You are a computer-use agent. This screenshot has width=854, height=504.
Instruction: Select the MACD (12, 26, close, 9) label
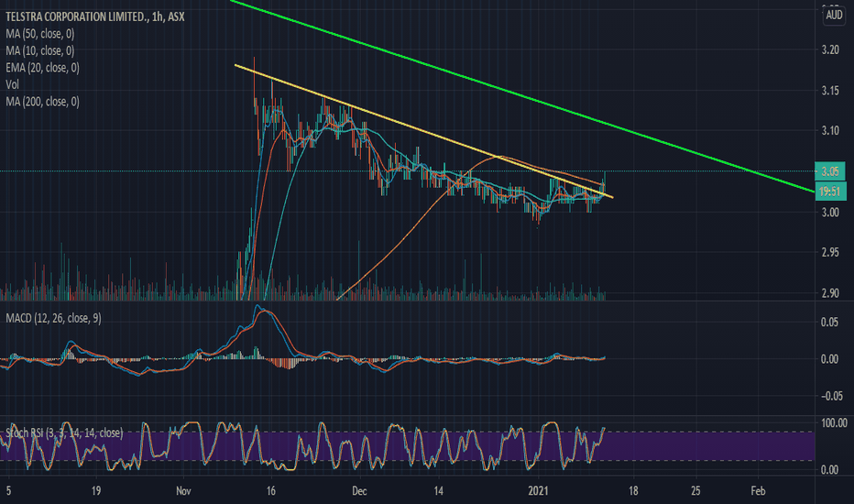coord(53,318)
